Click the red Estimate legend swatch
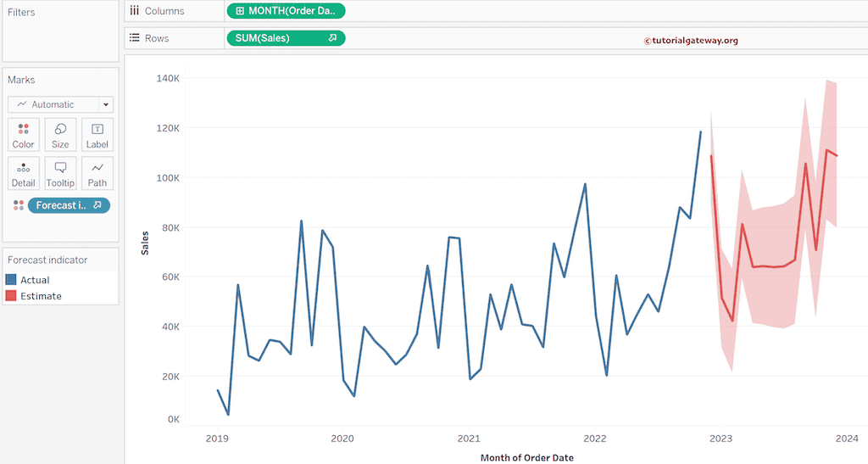This screenshot has height=464, width=868. (11, 296)
